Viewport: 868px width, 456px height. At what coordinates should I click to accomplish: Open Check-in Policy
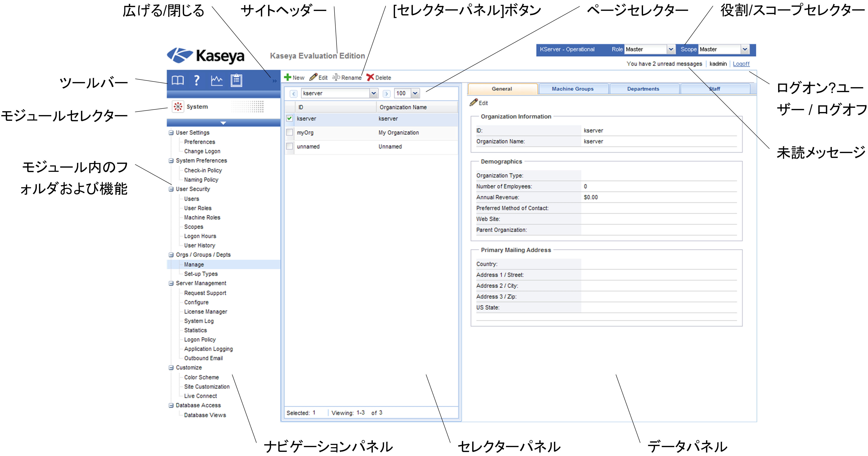coord(203,170)
